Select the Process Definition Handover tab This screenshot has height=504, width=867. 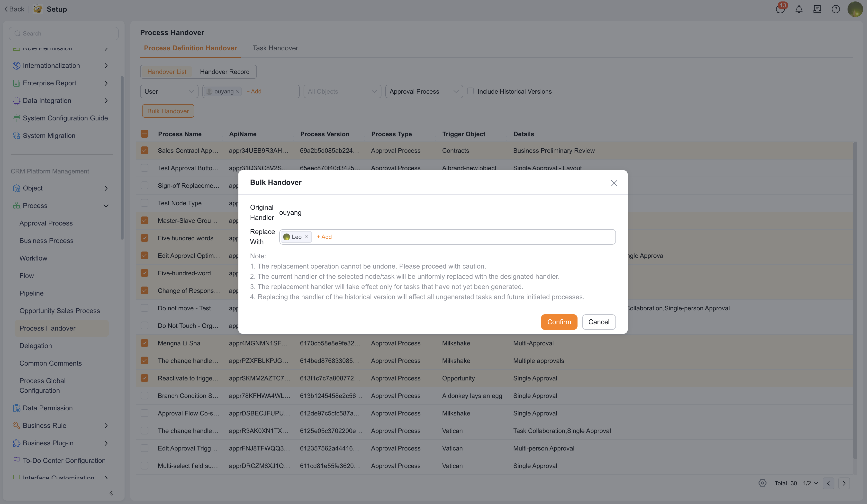point(190,48)
